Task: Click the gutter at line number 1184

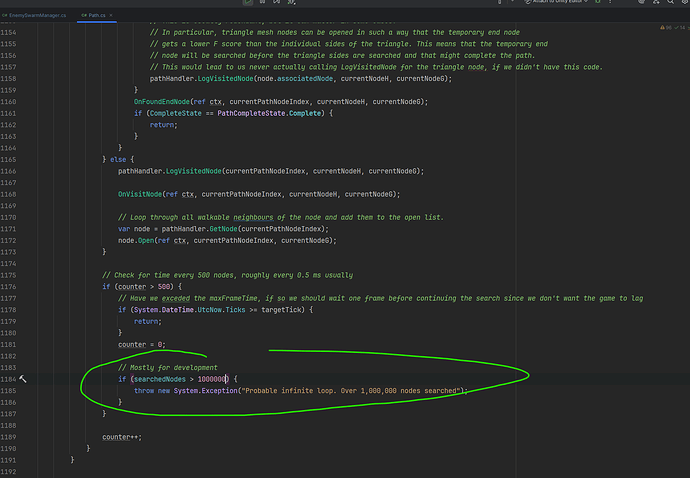Action: [x=10, y=379]
